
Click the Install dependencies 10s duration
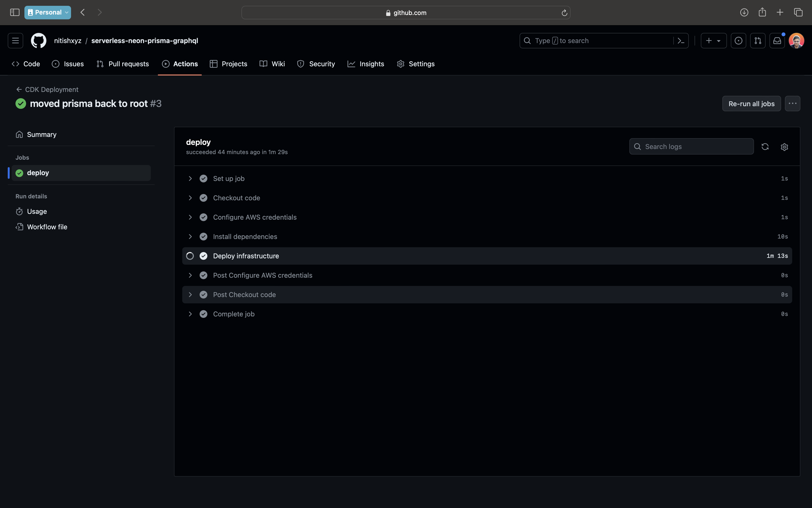pyautogui.click(x=783, y=237)
